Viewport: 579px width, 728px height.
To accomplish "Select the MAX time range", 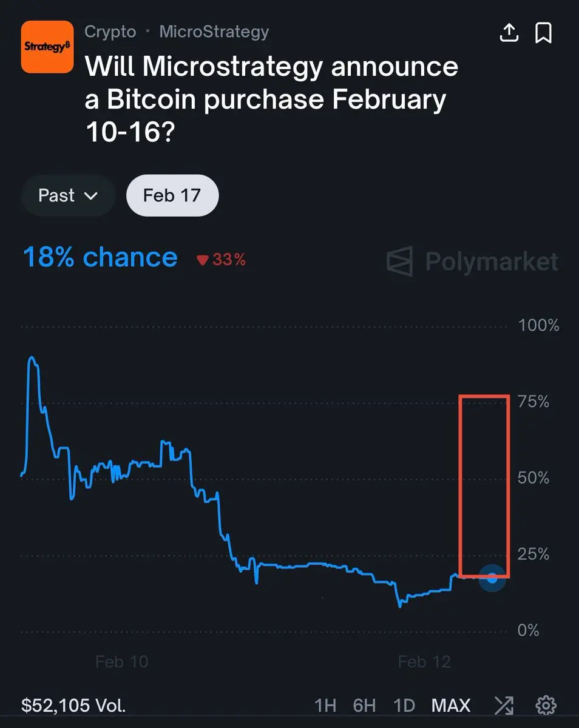I will [x=451, y=706].
